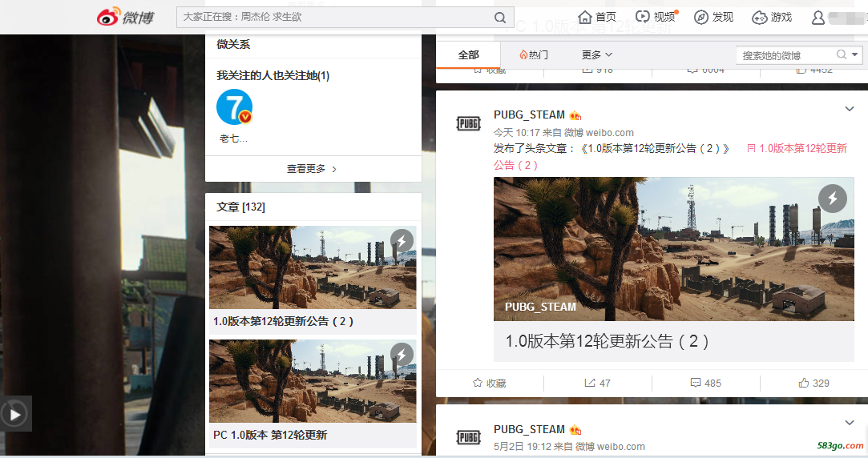Open 游戏 games section in navigation
This screenshot has width=868, height=458.
pos(772,17)
